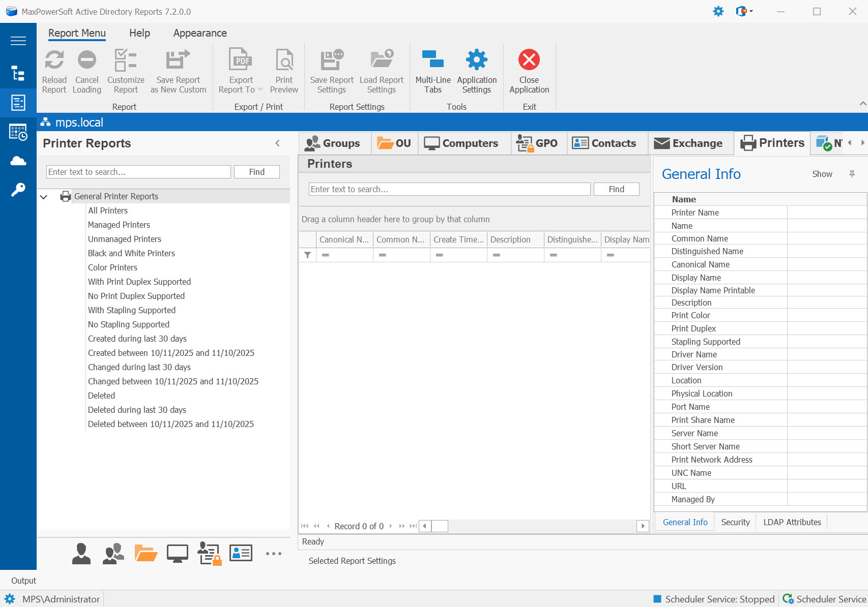This screenshot has height=607, width=868.
Task: Collapse the Printer Reports panel chevron
Action: point(277,143)
